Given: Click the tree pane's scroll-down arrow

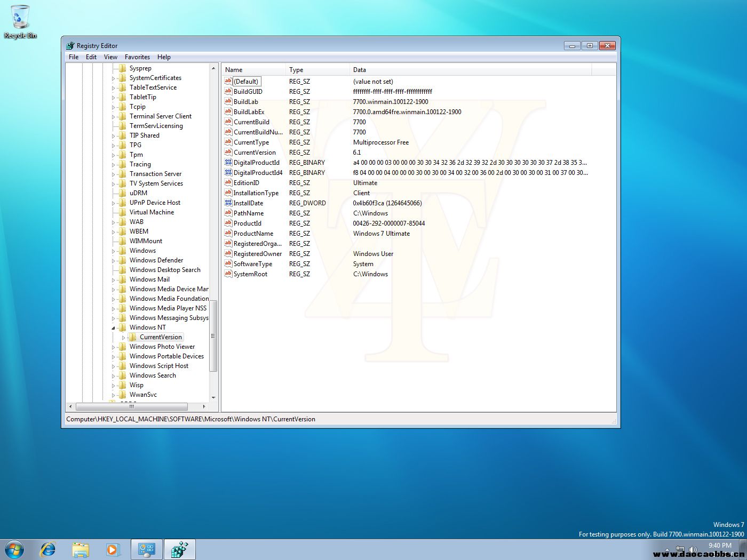Looking at the screenshot, I should click(x=213, y=397).
